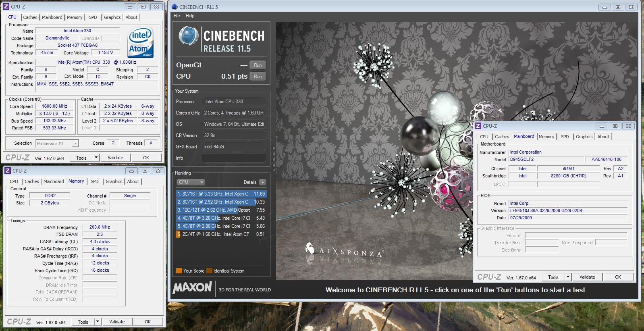
Task: Close the CPU-Z Memory window
Action: click(158, 171)
